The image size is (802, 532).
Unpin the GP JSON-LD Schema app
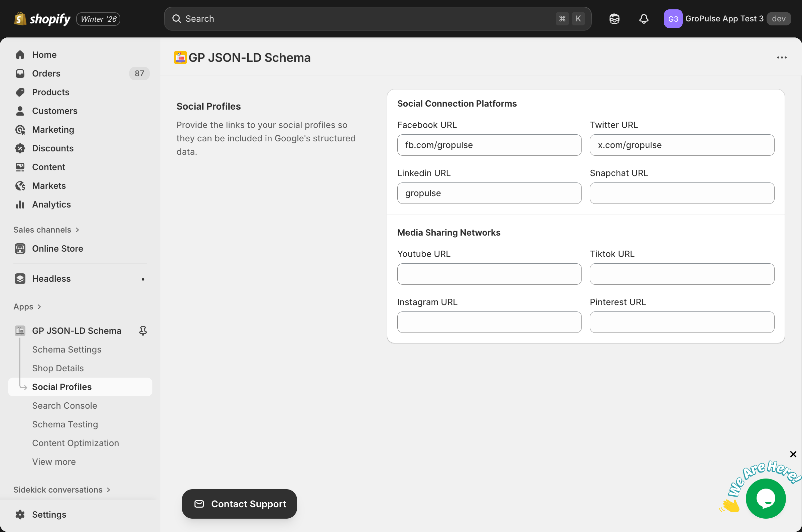point(143,331)
